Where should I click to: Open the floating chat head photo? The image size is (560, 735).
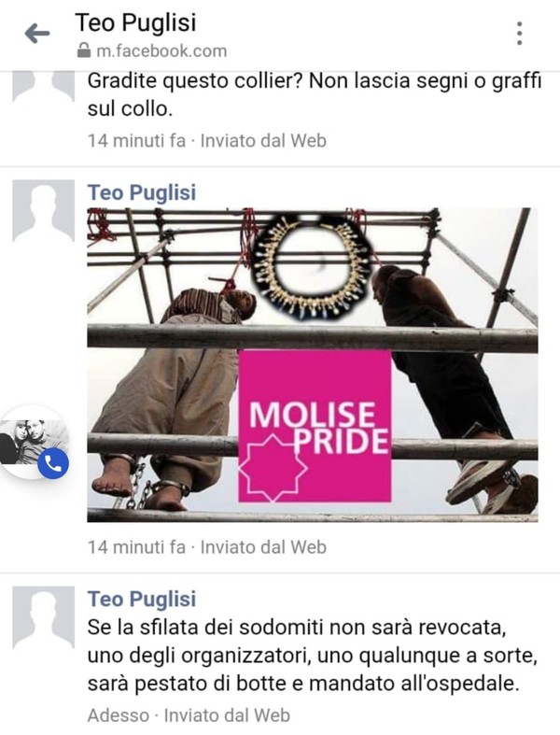[34, 442]
